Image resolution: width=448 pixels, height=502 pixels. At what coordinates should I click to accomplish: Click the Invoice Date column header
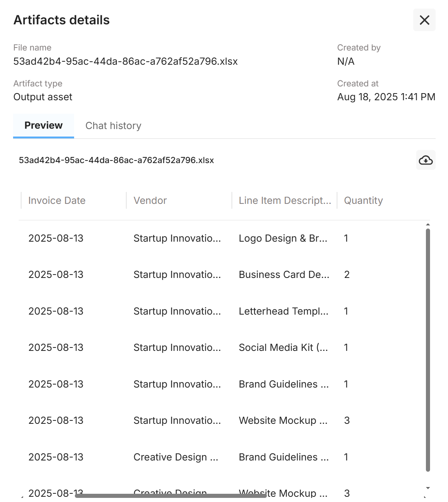point(57,201)
